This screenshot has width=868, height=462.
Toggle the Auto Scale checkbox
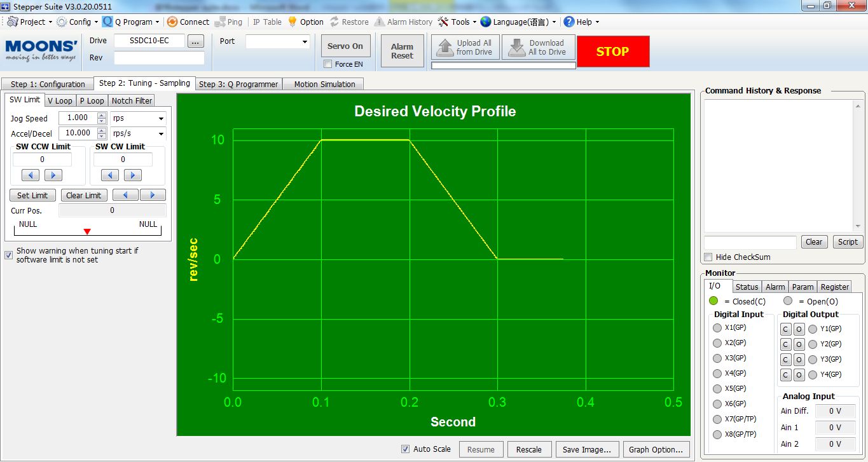tap(405, 449)
